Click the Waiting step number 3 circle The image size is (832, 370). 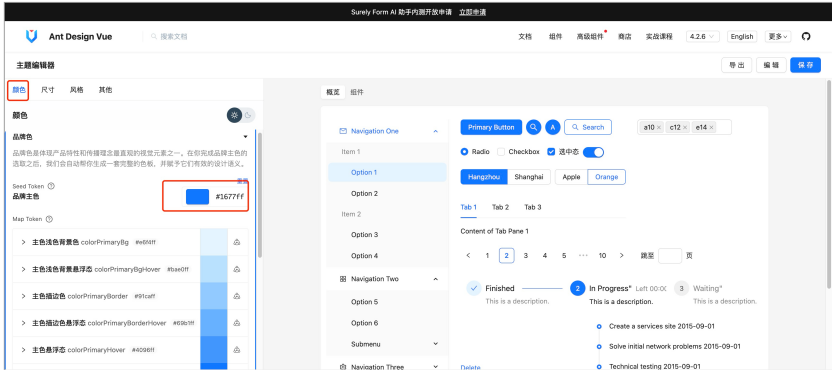(x=681, y=288)
